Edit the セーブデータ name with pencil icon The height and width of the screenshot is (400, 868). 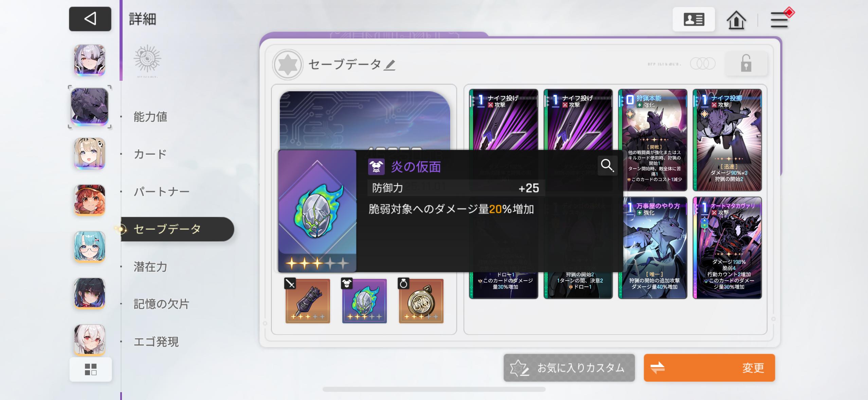(390, 65)
